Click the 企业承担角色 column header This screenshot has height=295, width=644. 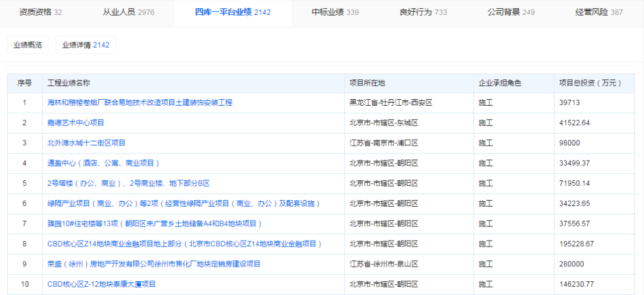point(514,83)
